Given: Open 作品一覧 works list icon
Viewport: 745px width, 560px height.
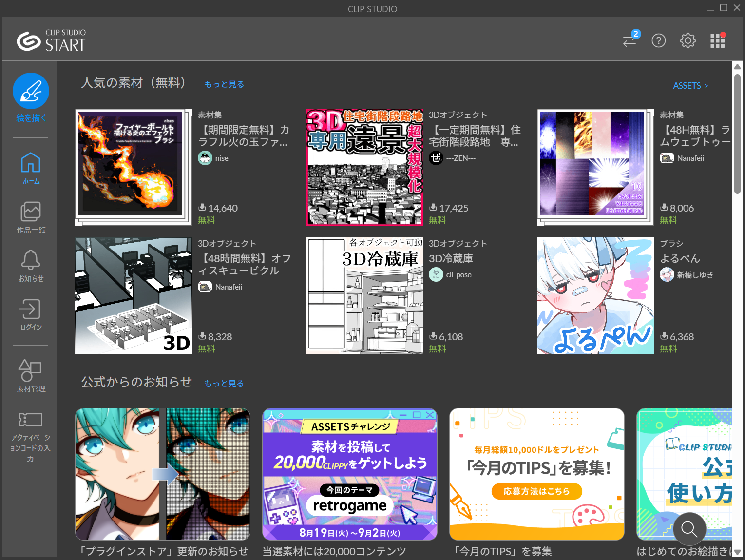Looking at the screenshot, I should click(31, 212).
